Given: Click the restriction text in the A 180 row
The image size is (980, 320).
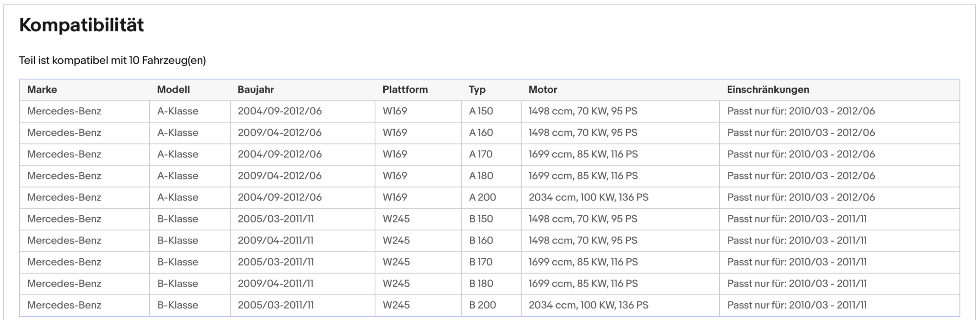Looking at the screenshot, I should pyautogui.click(x=801, y=176).
